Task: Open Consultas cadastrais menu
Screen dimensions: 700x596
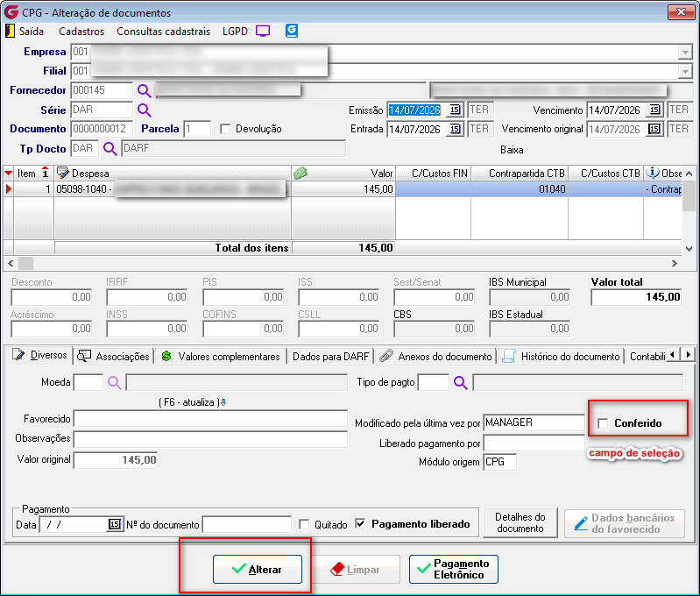Action: coord(164,32)
